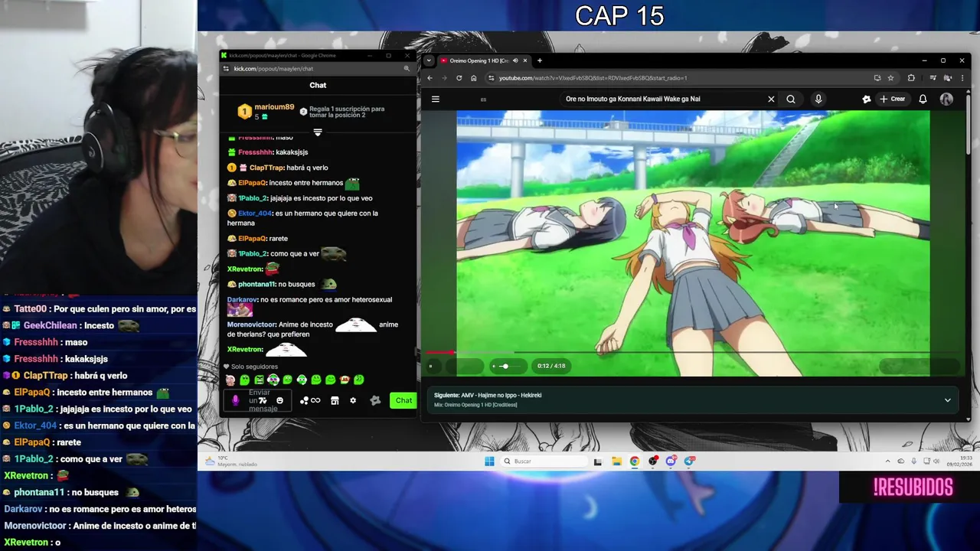Image resolution: width=980 pixels, height=551 pixels.
Task: Open the tab search dropdown arrow
Action: (x=429, y=60)
